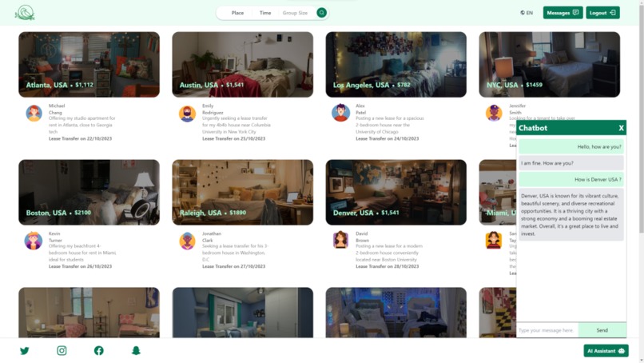Select the Place search filter
The width and height of the screenshot is (644, 363).
tap(237, 13)
